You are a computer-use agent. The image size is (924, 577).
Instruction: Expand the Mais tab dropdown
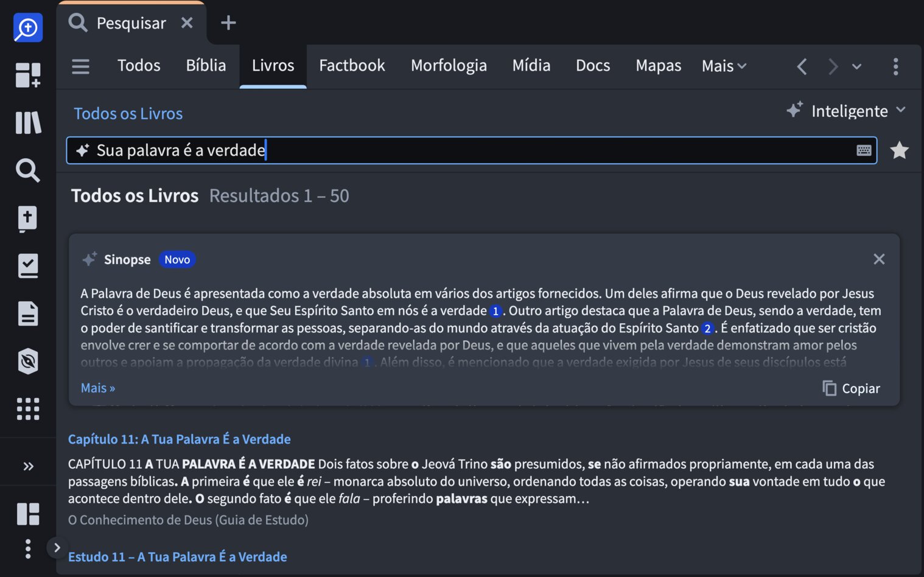[724, 66]
